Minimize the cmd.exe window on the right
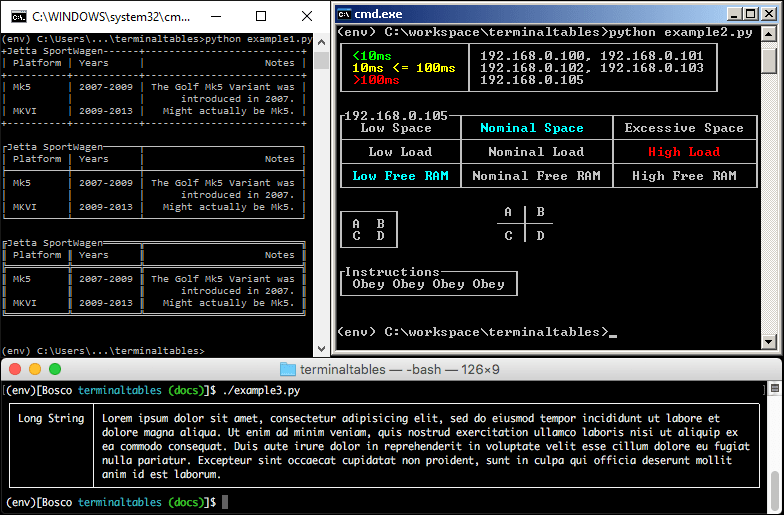 coord(734,14)
